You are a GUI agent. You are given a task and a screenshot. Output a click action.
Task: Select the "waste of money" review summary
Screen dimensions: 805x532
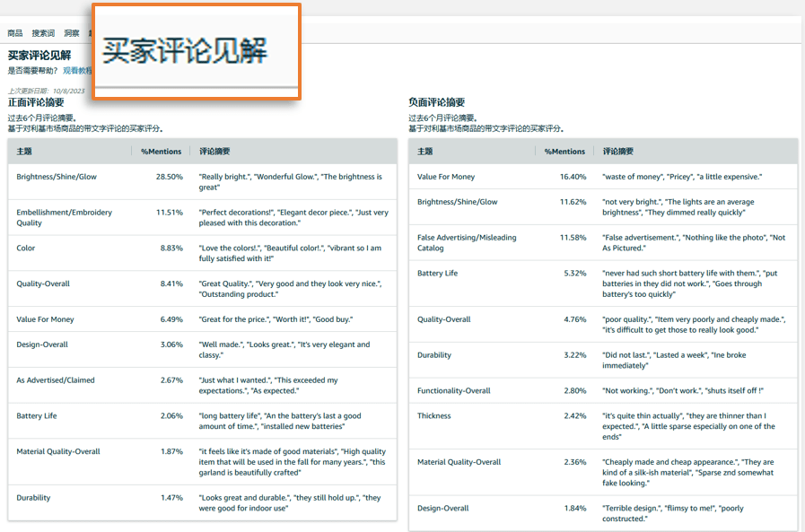[x=682, y=177]
